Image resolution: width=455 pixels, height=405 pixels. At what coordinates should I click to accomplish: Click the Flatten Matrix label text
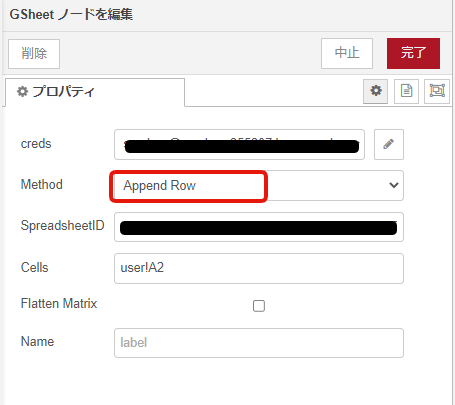59,304
